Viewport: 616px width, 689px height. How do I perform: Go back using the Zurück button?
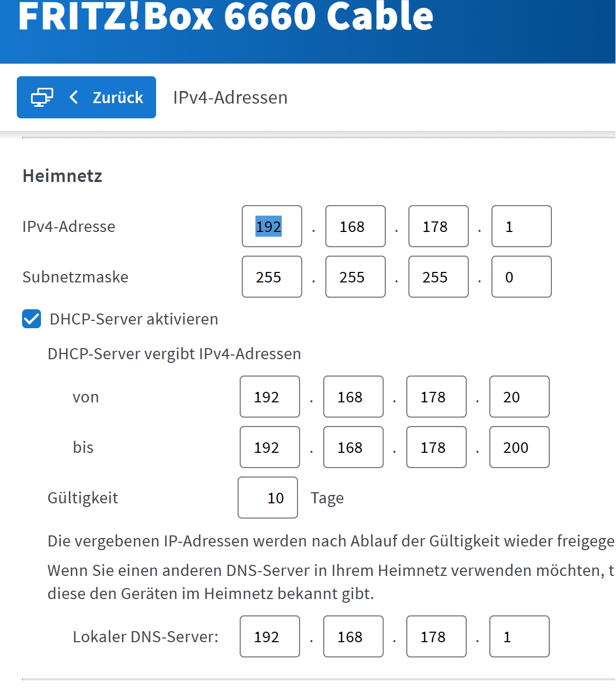click(118, 97)
